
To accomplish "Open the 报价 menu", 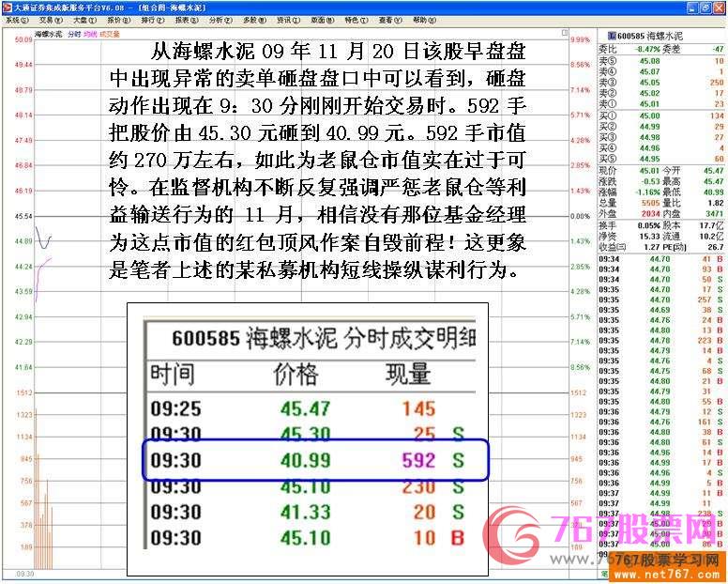I will (119, 21).
